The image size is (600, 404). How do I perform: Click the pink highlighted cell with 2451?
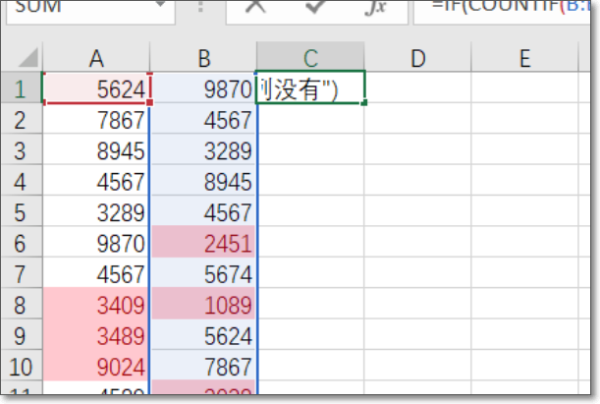[203, 241]
